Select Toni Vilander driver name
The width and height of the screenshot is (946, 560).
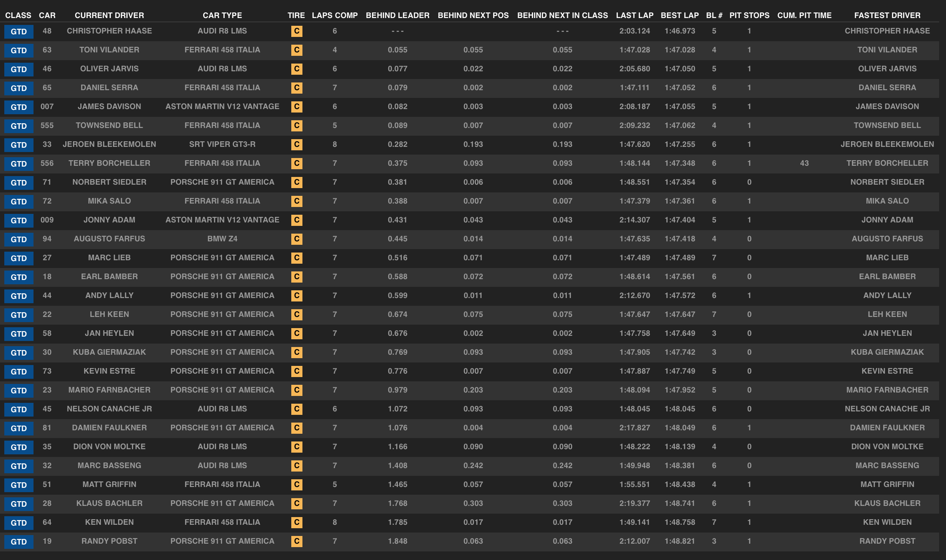click(x=109, y=50)
